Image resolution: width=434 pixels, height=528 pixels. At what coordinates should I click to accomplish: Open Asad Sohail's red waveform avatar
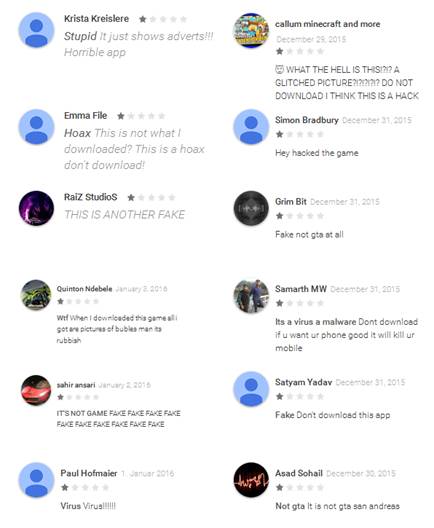coord(251,480)
